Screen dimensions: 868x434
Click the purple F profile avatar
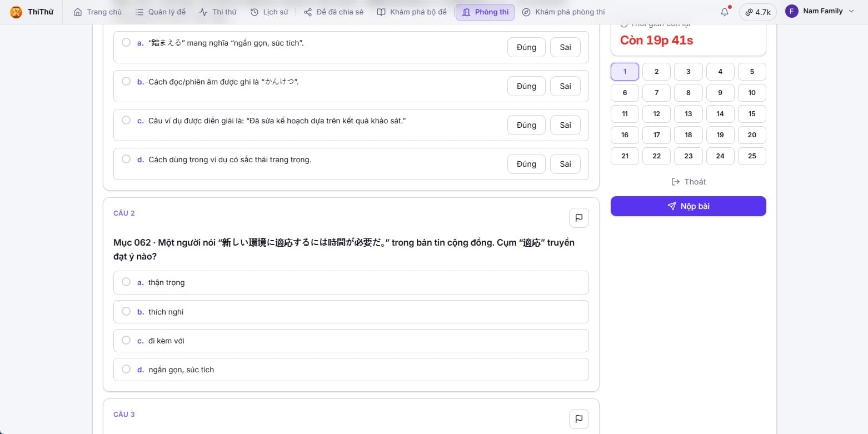coord(791,11)
